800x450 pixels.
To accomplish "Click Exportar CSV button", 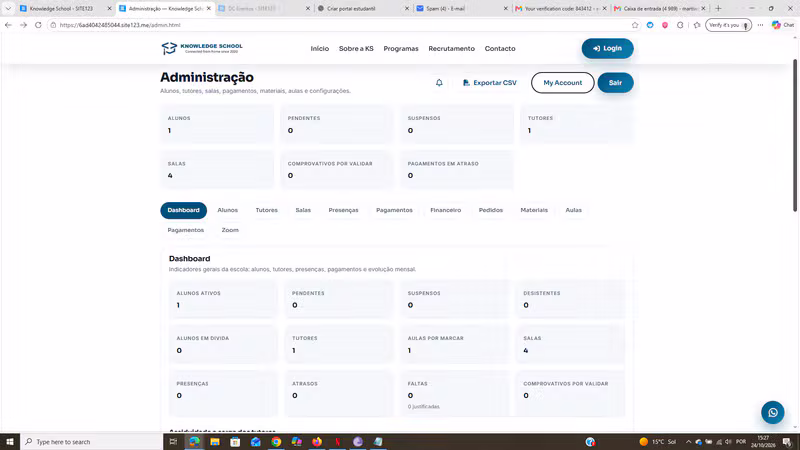I will pyautogui.click(x=490, y=83).
